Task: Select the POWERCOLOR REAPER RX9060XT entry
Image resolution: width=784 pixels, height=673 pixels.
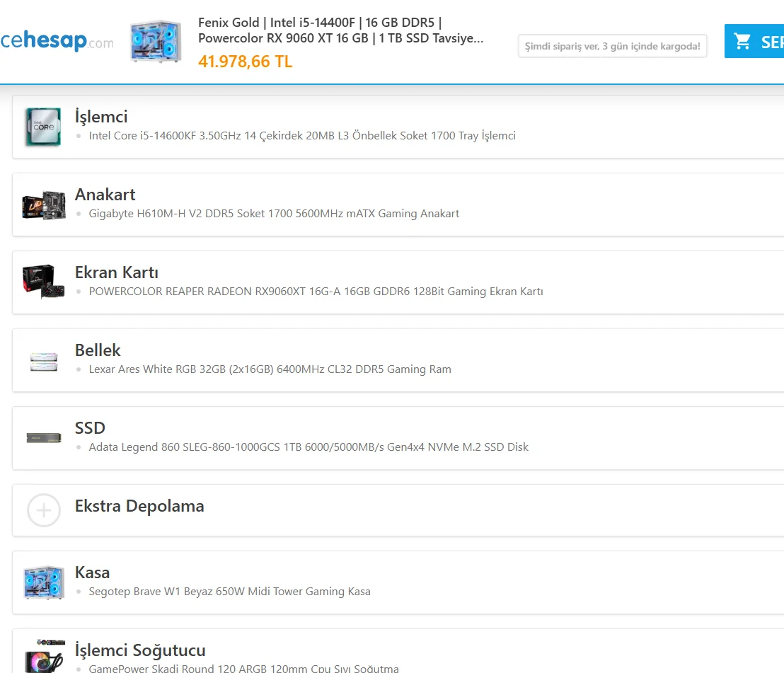Action: (316, 291)
